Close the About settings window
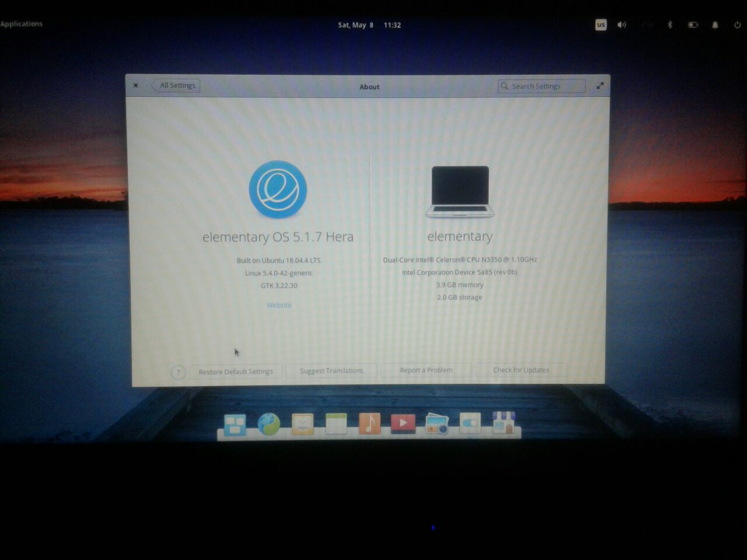Screen dimensions: 747x560 point(136,85)
